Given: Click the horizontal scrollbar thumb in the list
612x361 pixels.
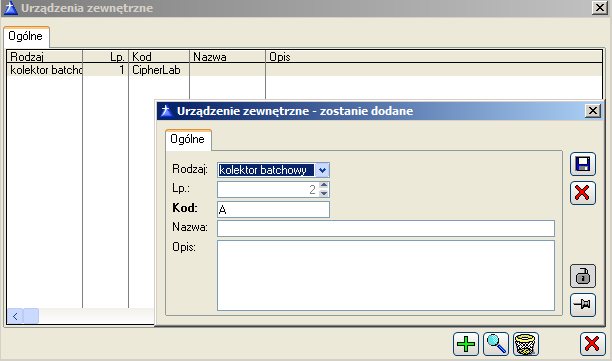Looking at the screenshot, I should coord(31,316).
